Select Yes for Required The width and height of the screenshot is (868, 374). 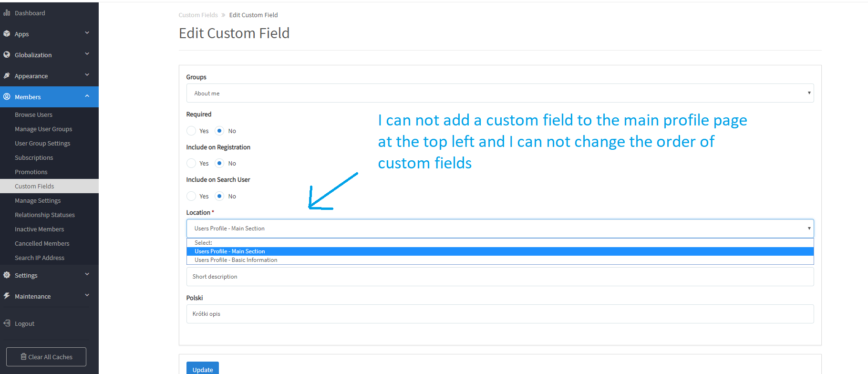point(191,130)
